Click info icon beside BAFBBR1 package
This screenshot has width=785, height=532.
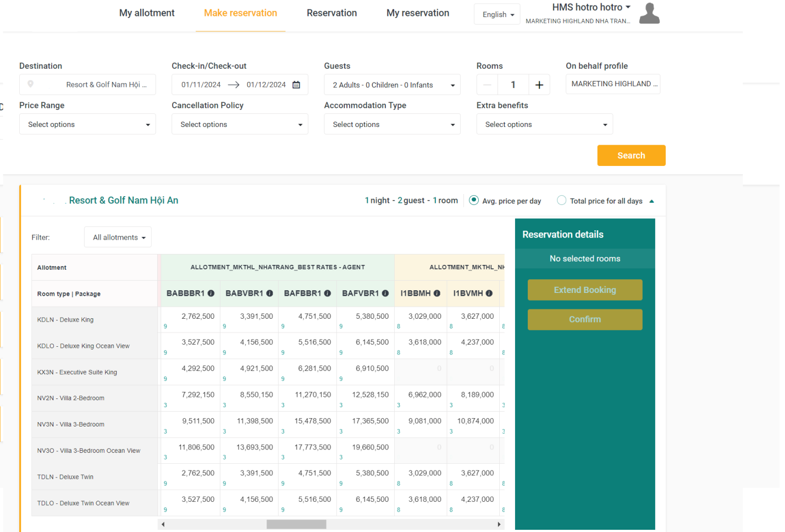coord(328,293)
